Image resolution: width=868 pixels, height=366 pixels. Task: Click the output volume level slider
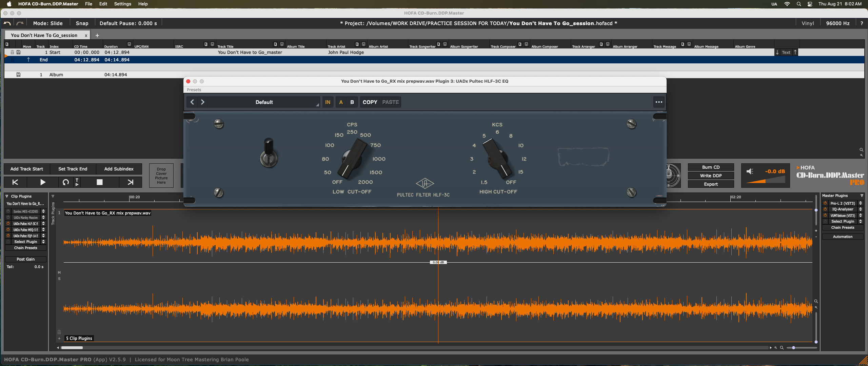point(766,181)
